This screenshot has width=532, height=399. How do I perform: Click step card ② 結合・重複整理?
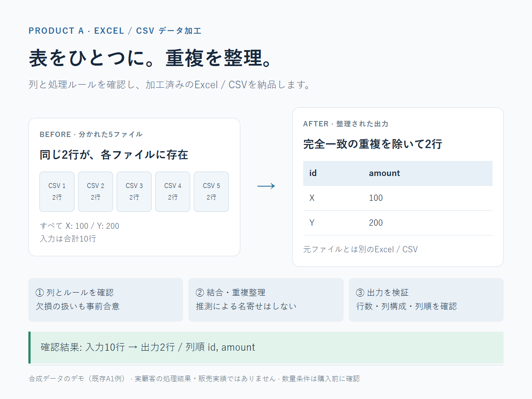[266, 300]
